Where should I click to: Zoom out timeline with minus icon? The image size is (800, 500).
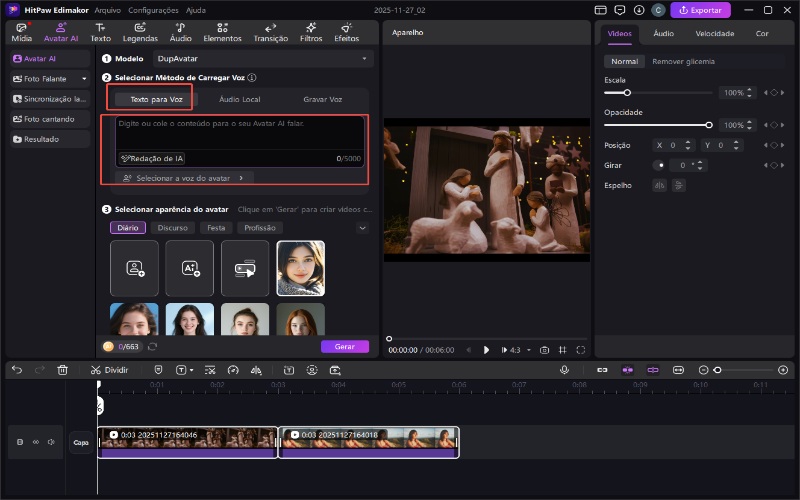[703, 370]
